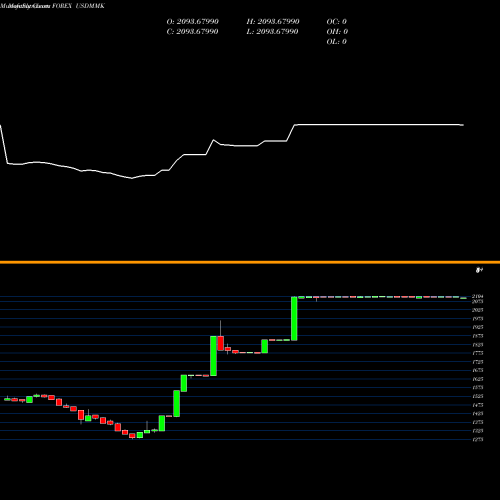
Task: Click the High price readout 'H: 2093.67990'
Action: click(273, 22)
